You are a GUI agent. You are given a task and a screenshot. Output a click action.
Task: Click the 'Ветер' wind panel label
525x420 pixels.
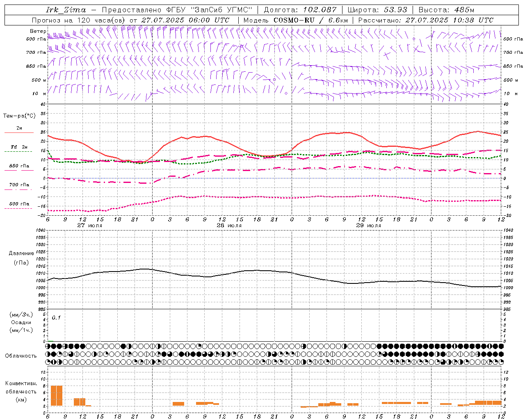tap(38, 31)
